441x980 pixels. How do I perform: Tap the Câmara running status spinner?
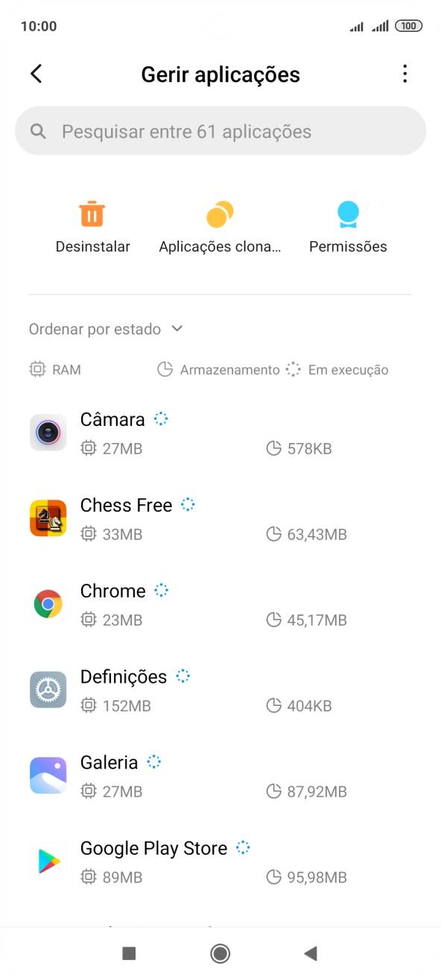click(x=161, y=419)
